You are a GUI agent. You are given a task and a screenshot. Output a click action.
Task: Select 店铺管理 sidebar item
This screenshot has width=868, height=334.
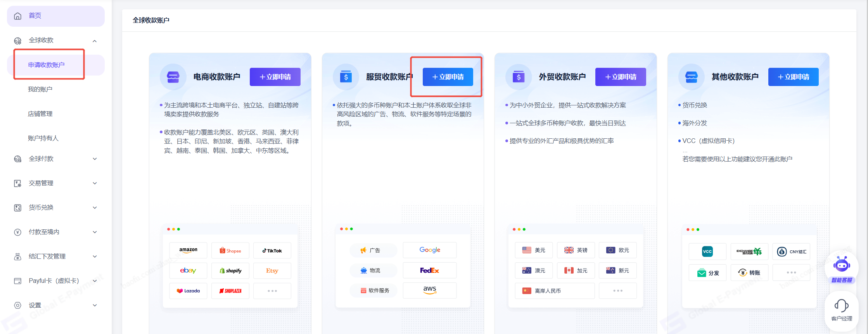click(40, 114)
